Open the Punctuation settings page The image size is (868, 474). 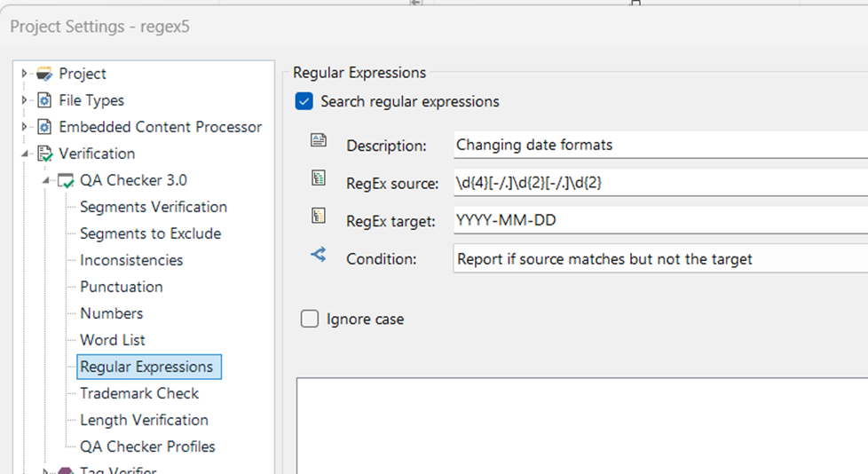pos(121,287)
